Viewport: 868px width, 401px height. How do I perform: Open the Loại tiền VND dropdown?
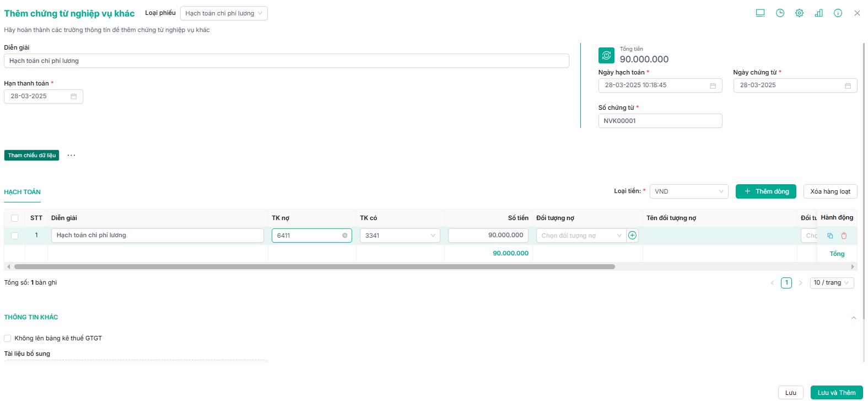(x=689, y=191)
